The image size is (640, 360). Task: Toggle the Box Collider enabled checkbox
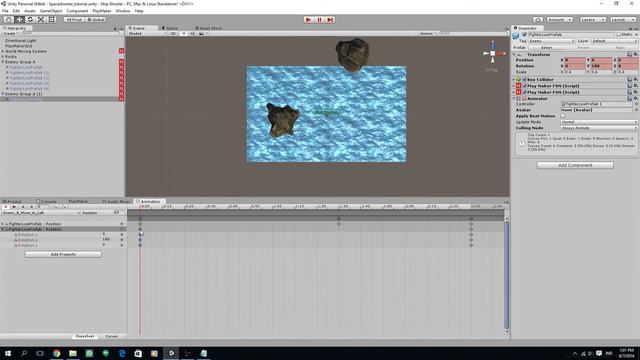tap(524, 80)
